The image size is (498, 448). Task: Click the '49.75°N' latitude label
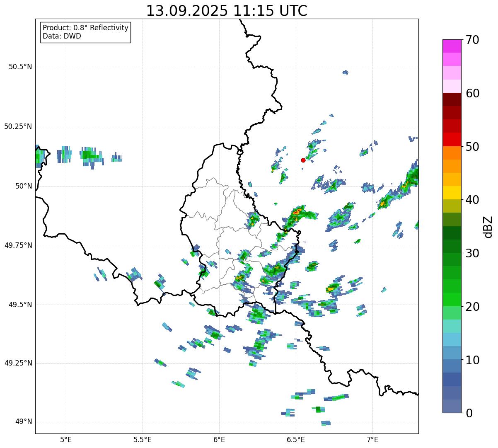(18, 245)
